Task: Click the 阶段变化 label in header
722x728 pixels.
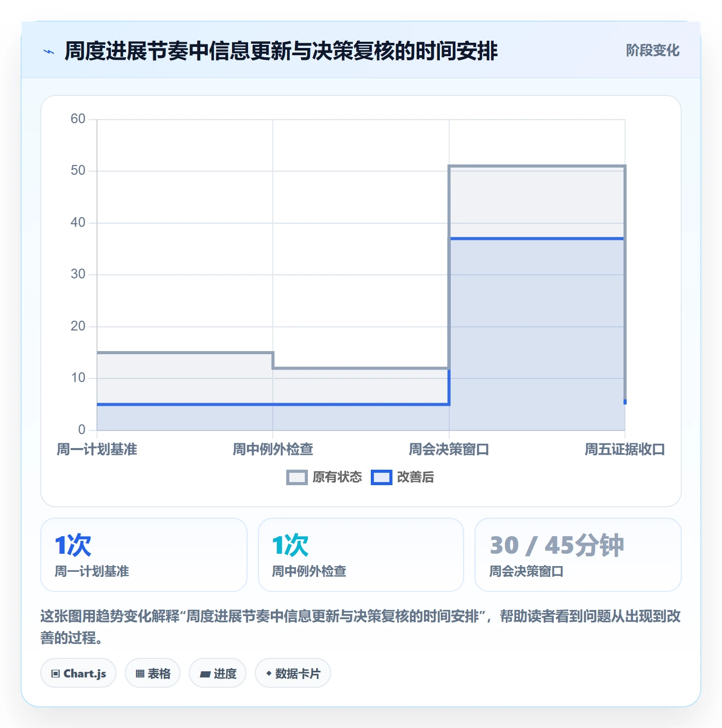Action: click(652, 51)
